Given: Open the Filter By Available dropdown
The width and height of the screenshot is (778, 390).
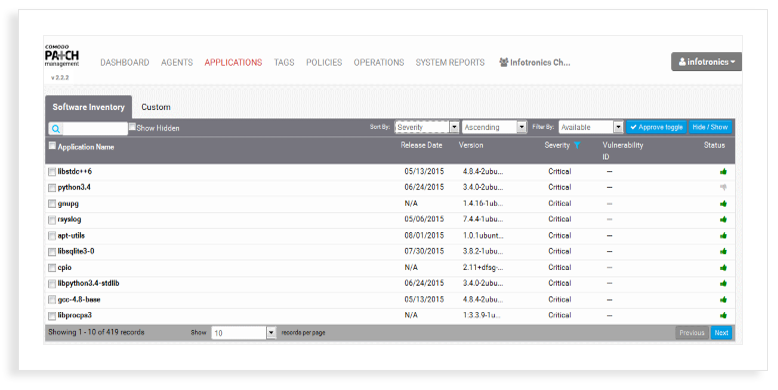Looking at the screenshot, I should 590,128.
